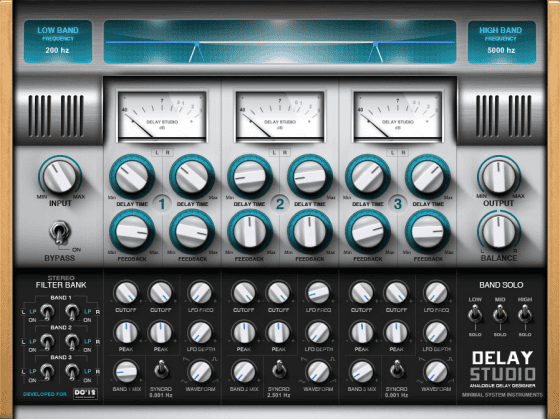Select the low band crossover marker on frequency bar

tap(196, 44)
